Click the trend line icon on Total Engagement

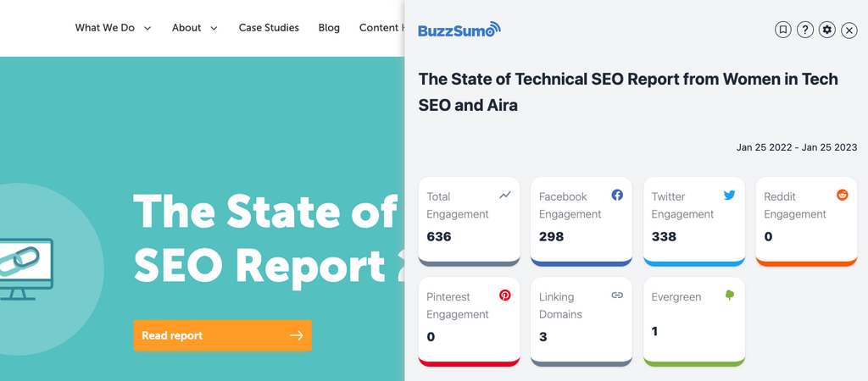[504, 195]
